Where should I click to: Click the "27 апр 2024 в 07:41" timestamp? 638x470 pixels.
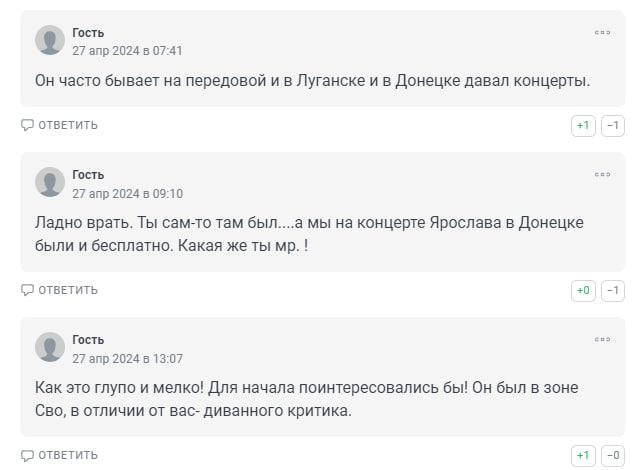[x=127, y=50]
